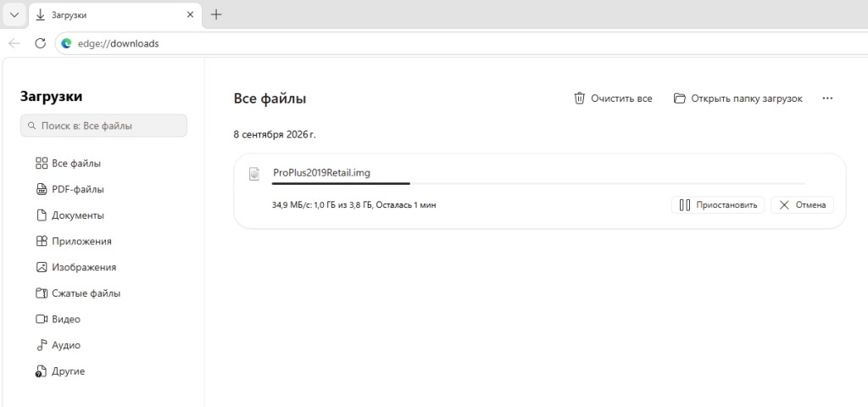
Task: Click the download status text 34,9 МБ/с
Action: 354,205
